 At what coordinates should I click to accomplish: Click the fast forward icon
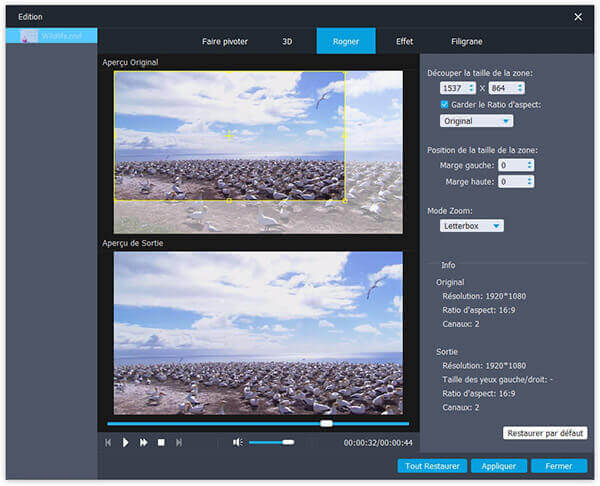click(x=143, y=442)
